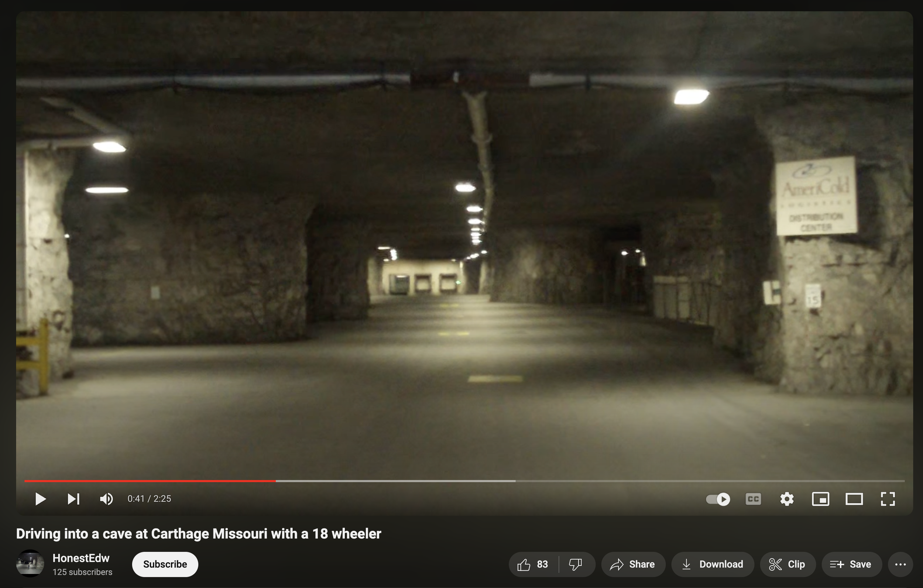Viewport: 923px width, 588px height.
Task: Enable theater mode view
Action: (x=854, y=499)
